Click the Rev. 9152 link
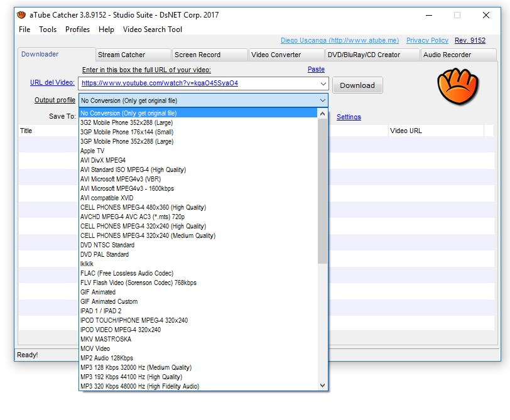Viewport: 510px width, 420px height. tap(470, 40)
